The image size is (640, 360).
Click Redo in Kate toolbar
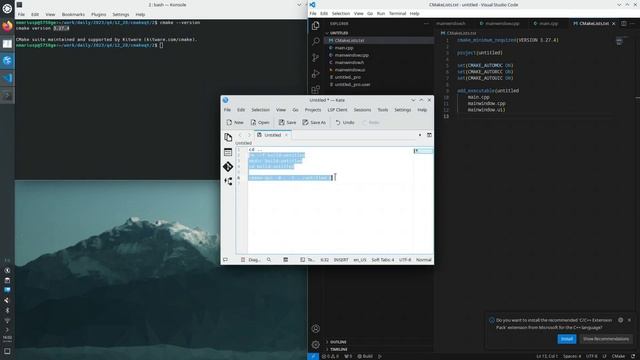[371, 122]
